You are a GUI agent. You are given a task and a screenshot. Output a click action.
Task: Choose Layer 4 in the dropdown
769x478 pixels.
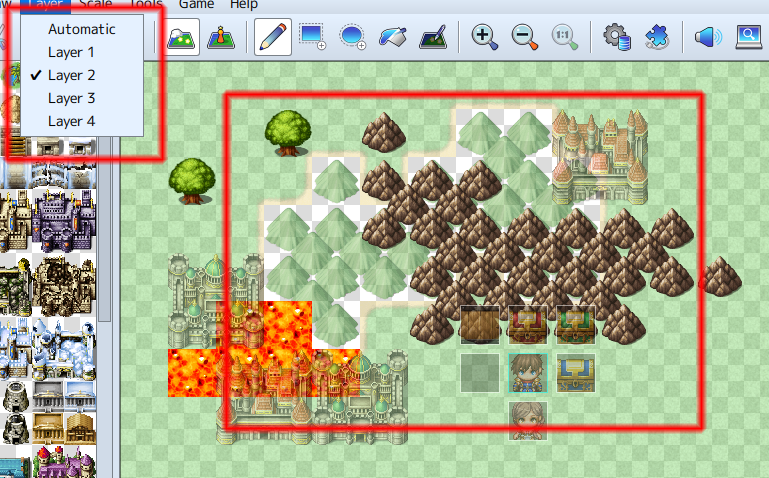tap(82, 121)
